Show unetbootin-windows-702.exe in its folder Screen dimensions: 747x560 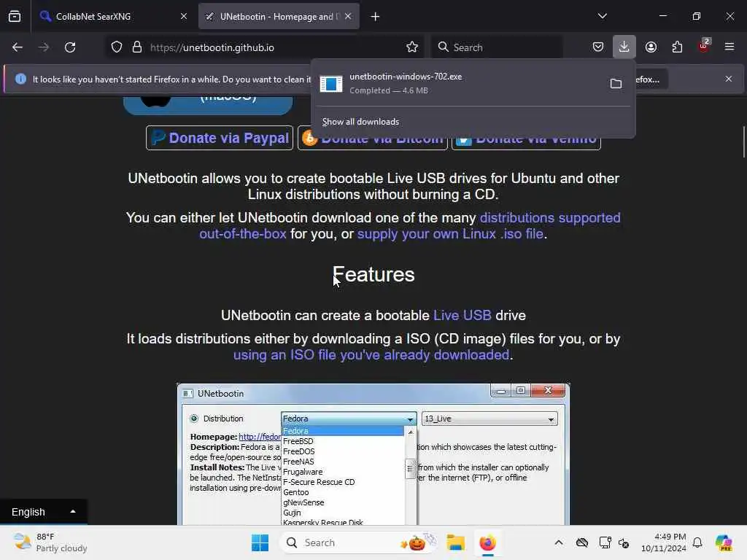pos(616,84)
